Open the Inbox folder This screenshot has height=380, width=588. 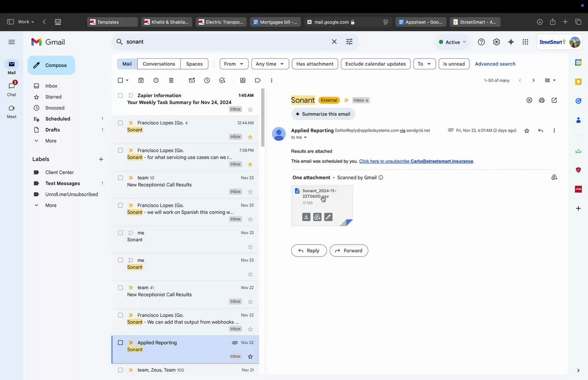51,86
